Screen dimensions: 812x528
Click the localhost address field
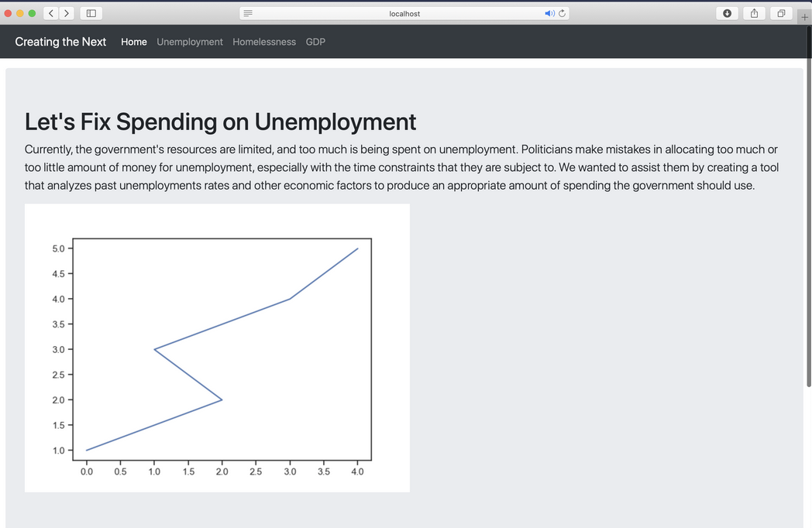404,13
